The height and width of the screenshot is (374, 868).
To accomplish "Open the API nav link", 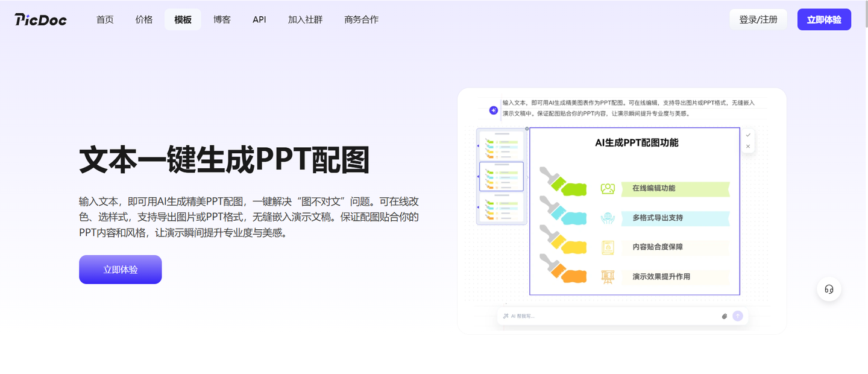I will click(x=259, y=19).
